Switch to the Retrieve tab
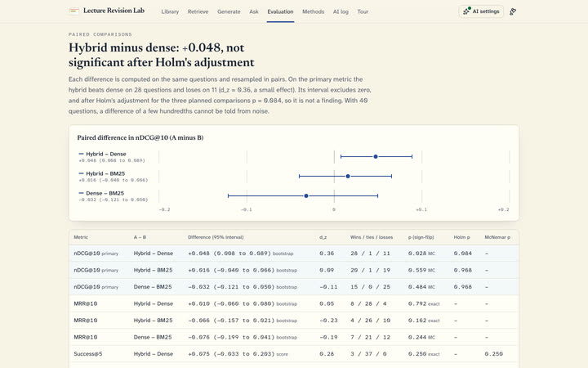 (x=198, y=11)
